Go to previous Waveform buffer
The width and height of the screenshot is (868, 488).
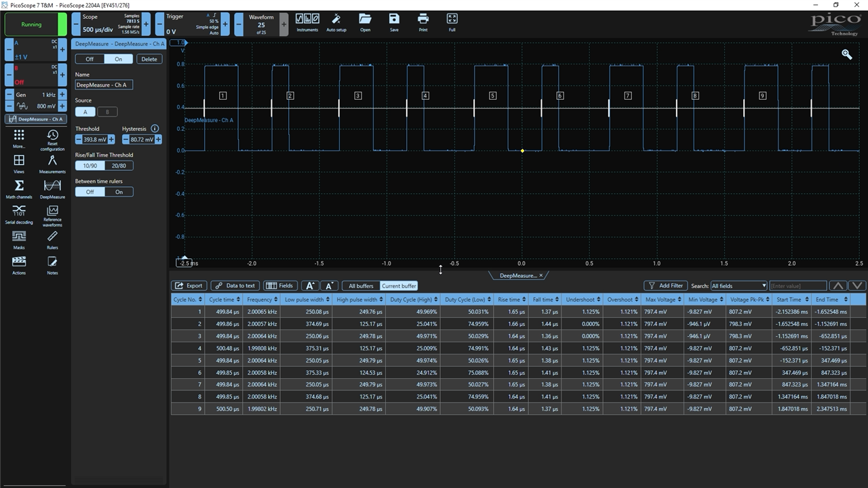click(239, 24)
